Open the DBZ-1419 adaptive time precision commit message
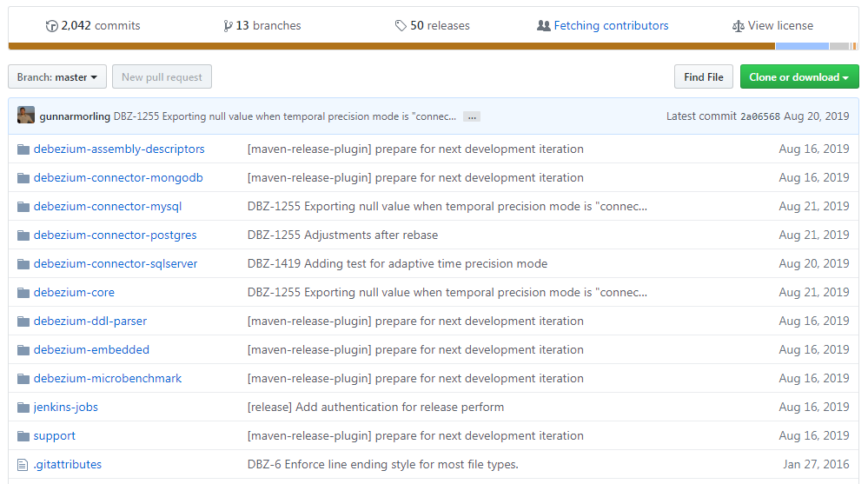Image resolution: width=868 pixels, height=484 pixels. (x=397, y=264)
